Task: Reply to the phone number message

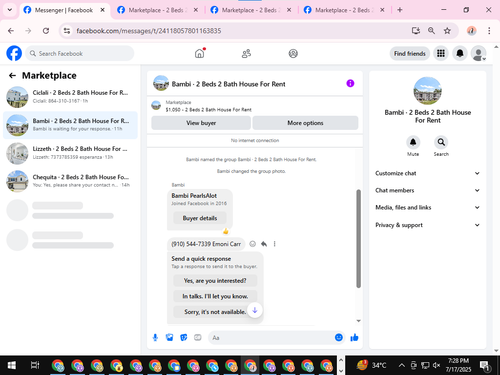Action: [264, 244]
